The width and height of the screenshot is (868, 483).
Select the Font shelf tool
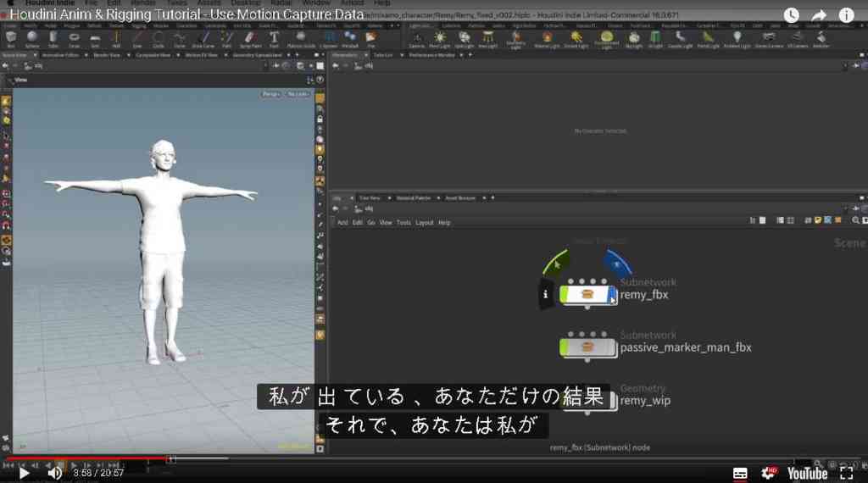click(274, 39)
